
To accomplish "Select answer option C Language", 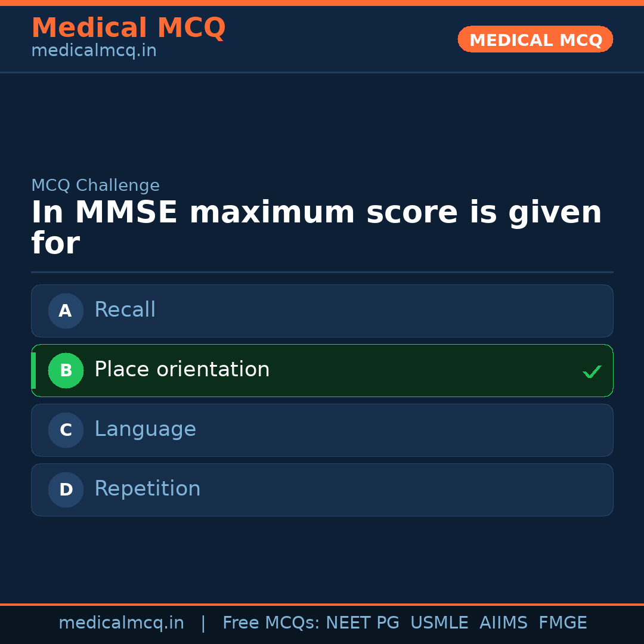I will point(322,430).
